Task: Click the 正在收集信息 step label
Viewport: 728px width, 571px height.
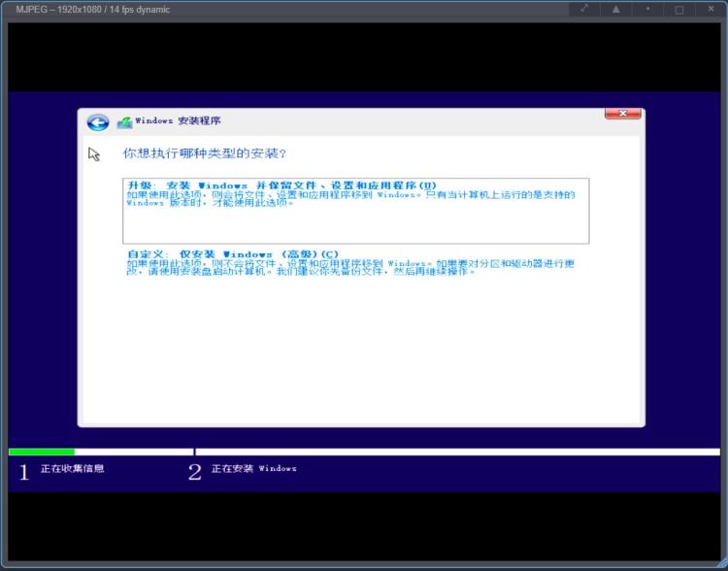Action: tap(73, 468)
